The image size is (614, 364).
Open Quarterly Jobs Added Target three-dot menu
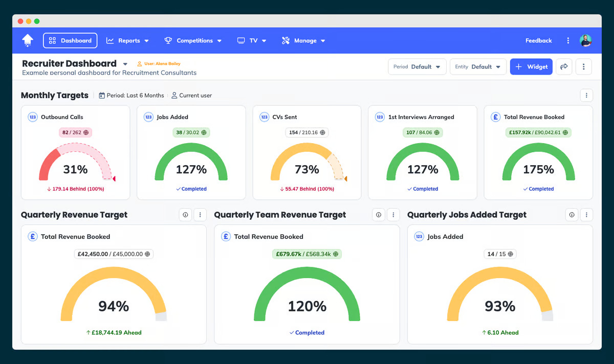click(586, 215)
